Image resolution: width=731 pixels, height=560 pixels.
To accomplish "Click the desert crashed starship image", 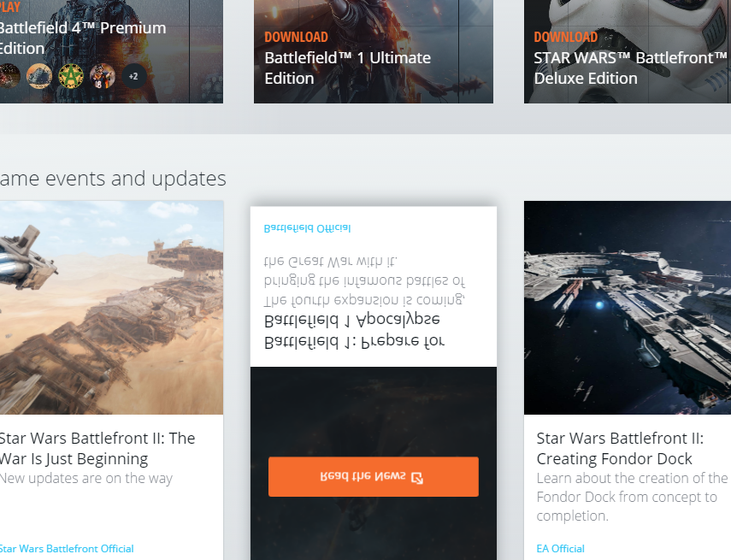I will point(111,308).
